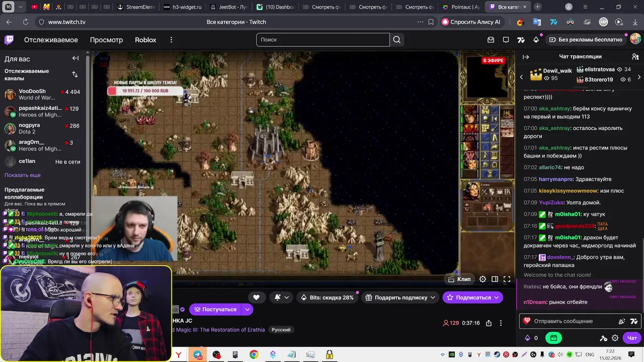This screenshot has height=362, width=644.
Task: Open a new browser tab with plus
Action: [538, 7]
